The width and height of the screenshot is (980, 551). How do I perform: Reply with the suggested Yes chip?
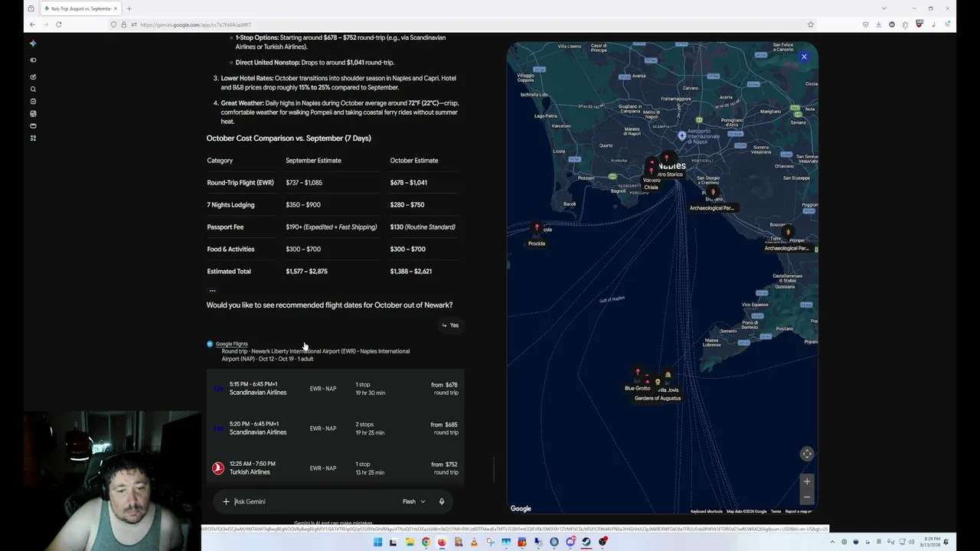click(450, 325)
